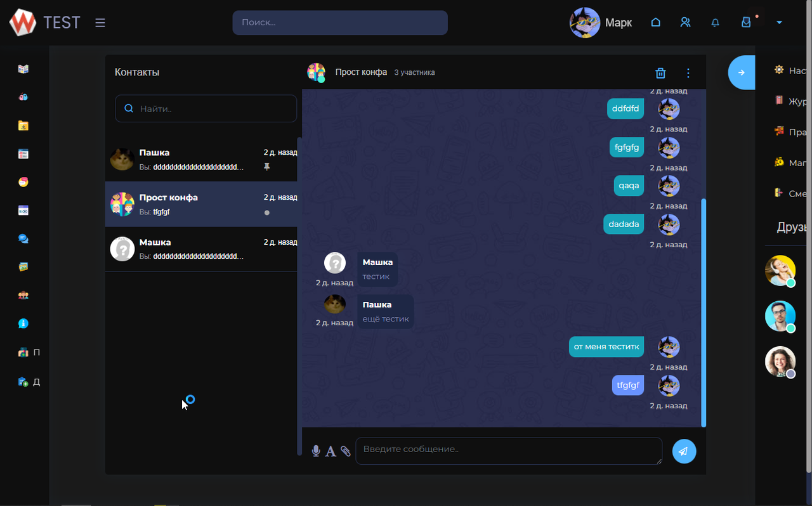Open notifications bell icon
This screenshot has height=506, width=812.
click(716, 23)
